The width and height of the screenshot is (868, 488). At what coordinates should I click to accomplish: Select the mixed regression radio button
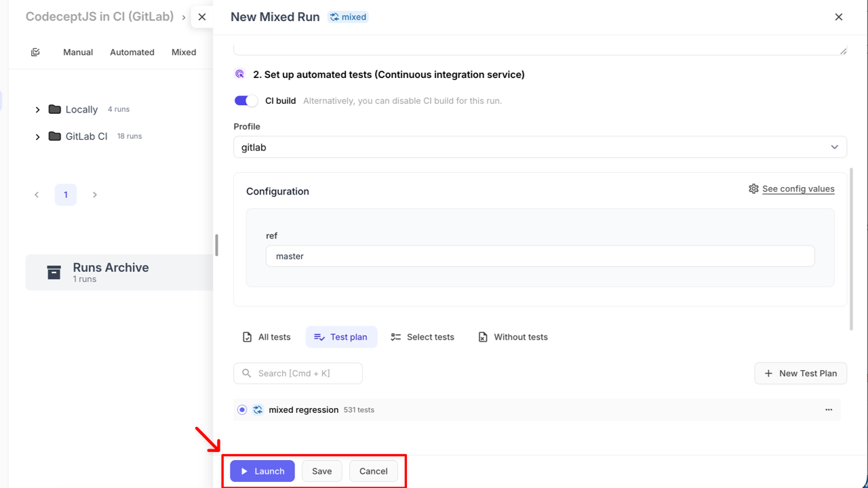click(x=242, y=410)
